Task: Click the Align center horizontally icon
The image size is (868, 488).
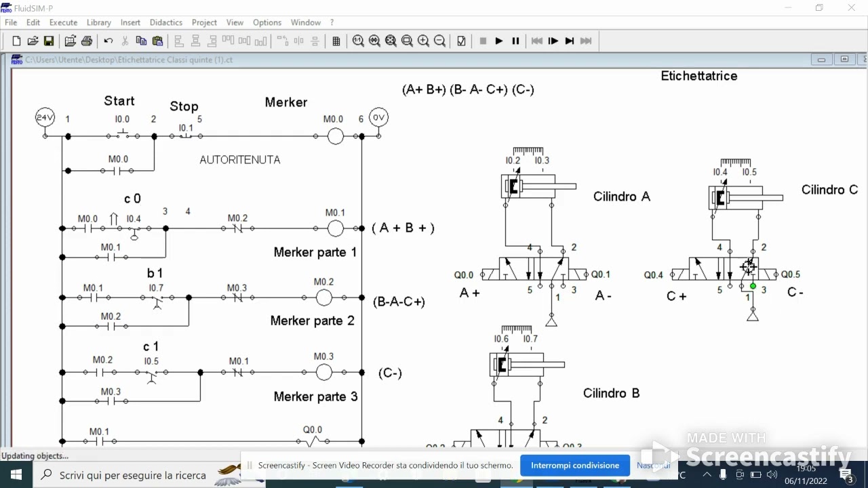Action: point(195,41)
